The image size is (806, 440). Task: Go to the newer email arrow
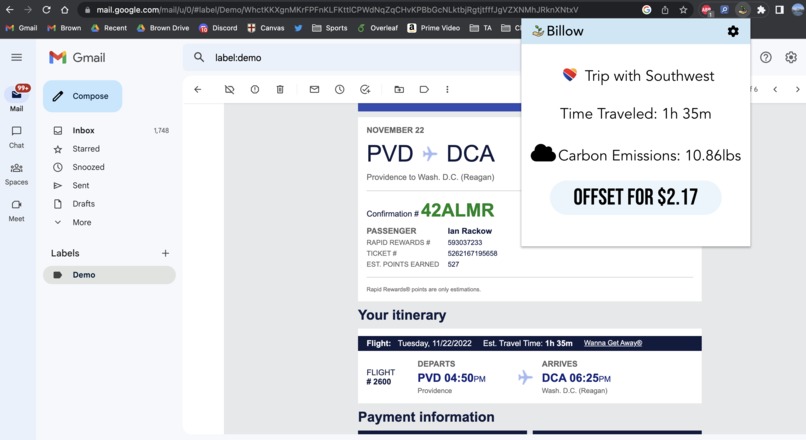(x=775, y=89)
